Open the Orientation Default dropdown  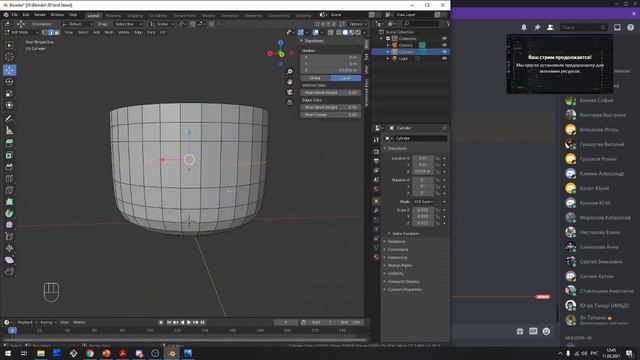78,24
